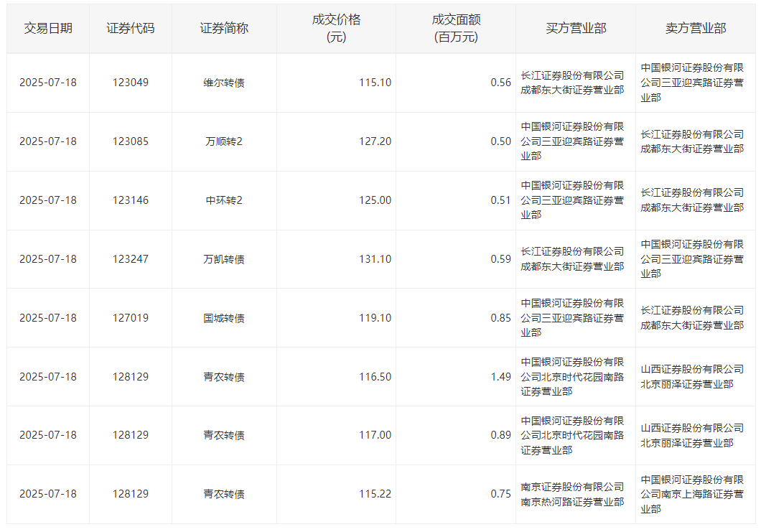Click face amount 0.85

(x=501, y=318)
